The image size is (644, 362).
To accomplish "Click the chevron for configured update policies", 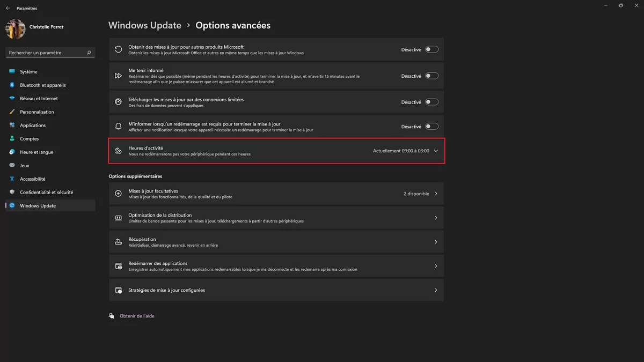I will [x=436, y=290].
